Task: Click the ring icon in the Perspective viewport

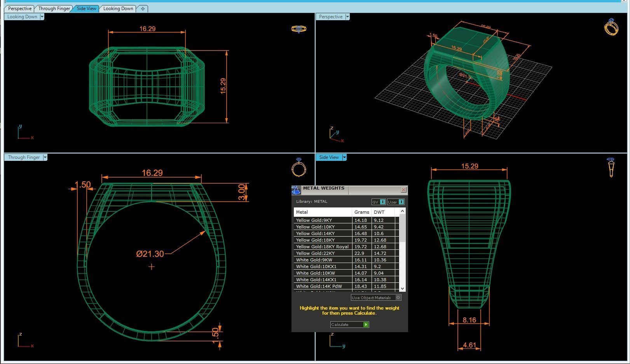Action: pyautogui.click(x=611, y=27)
